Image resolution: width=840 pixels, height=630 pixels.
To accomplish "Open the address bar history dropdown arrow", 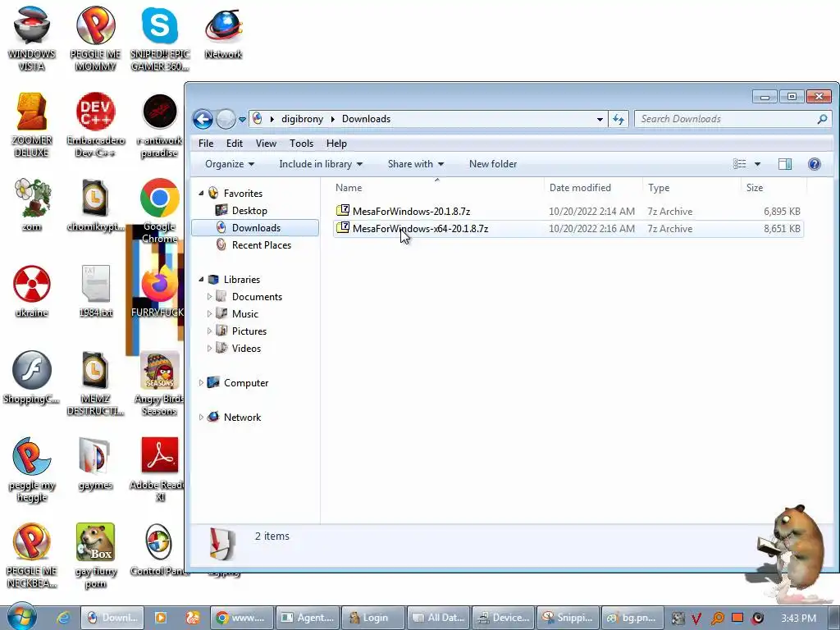I will 600,120.
